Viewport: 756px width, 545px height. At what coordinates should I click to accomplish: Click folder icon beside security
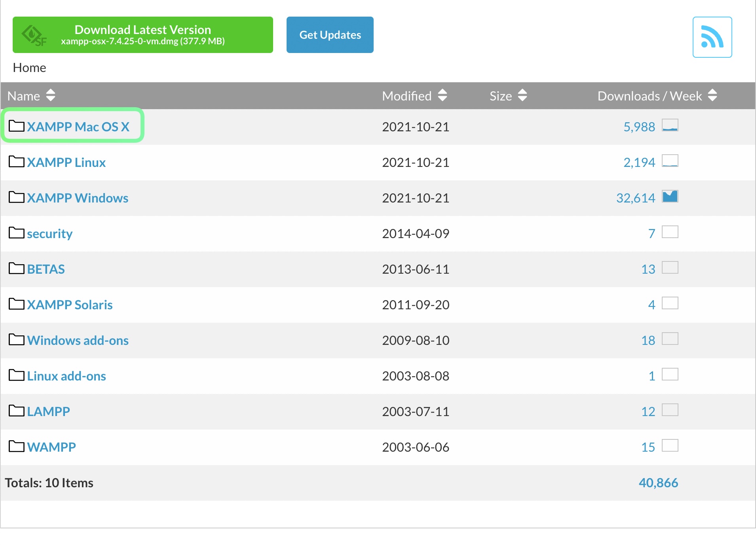(x=17, y=233)
